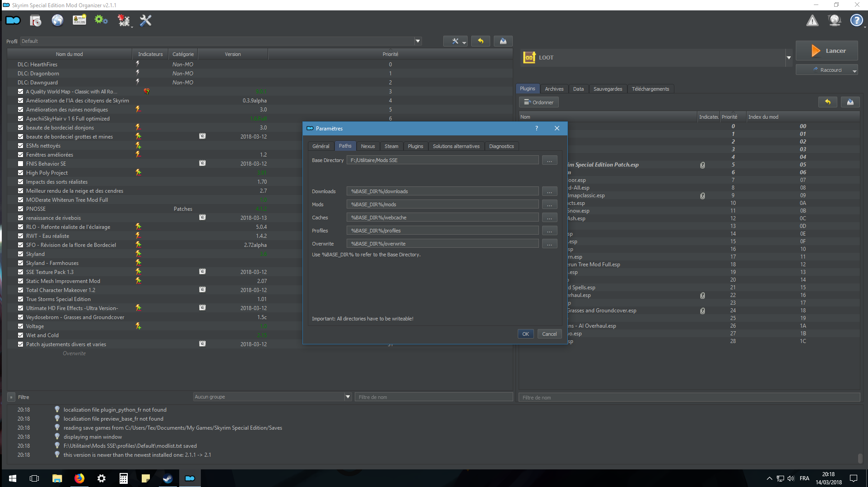The image size is (868, 487).
Task: Open Windows Start menu
Action: pos(13,478)
